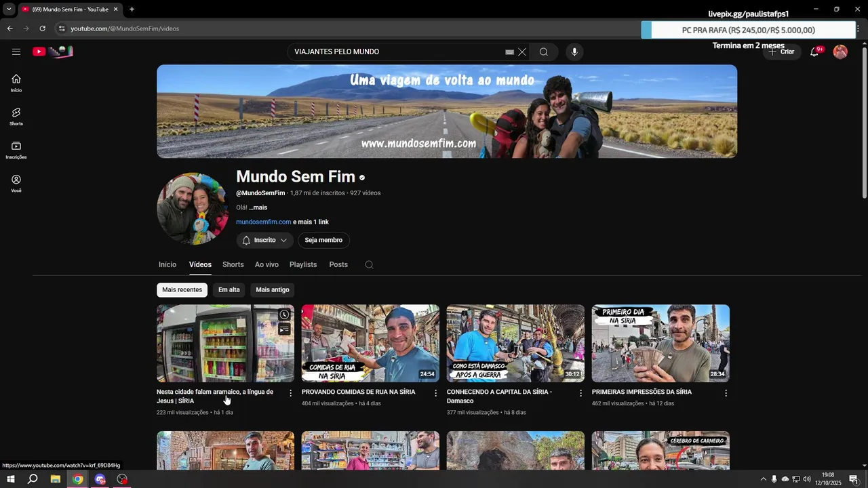Click the COMO ESTÁ DAMASCO thumbnail

[x=515, y=344]
